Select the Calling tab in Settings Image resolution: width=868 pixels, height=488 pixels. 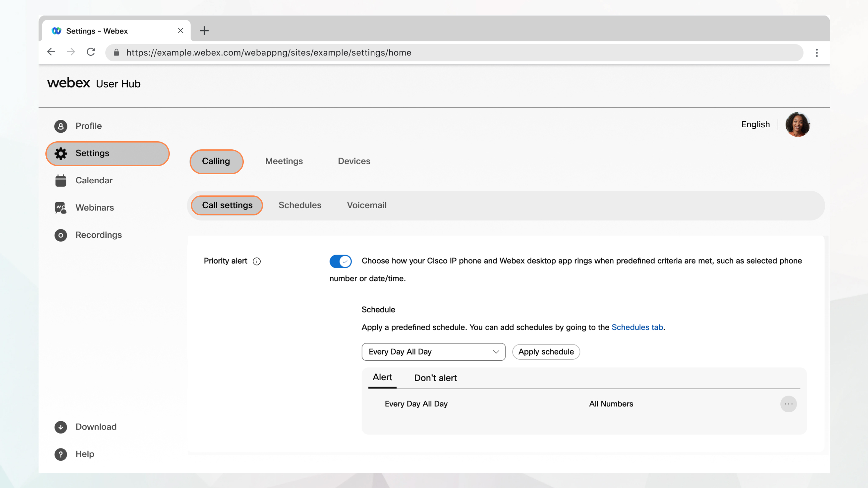(x=215, y=161)
